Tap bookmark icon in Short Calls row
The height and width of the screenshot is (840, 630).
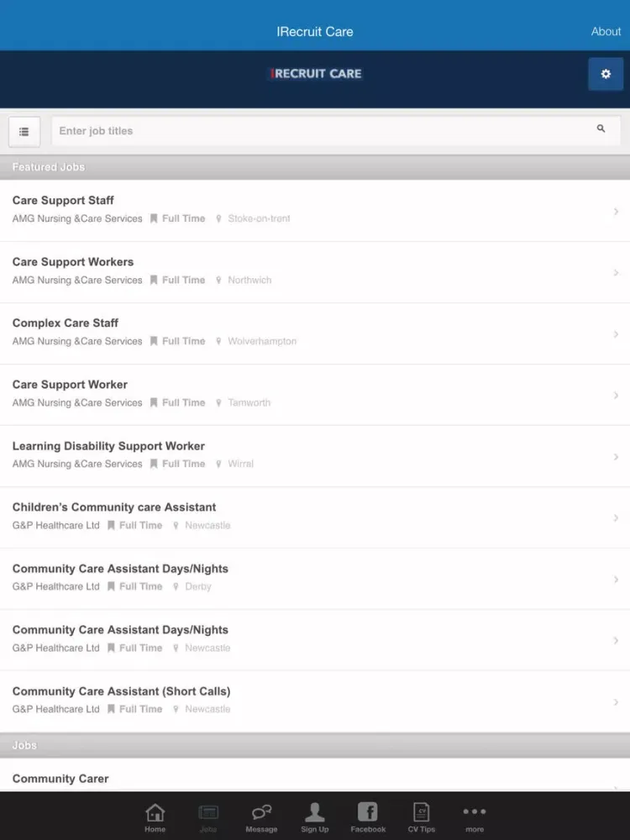point(111,709)
